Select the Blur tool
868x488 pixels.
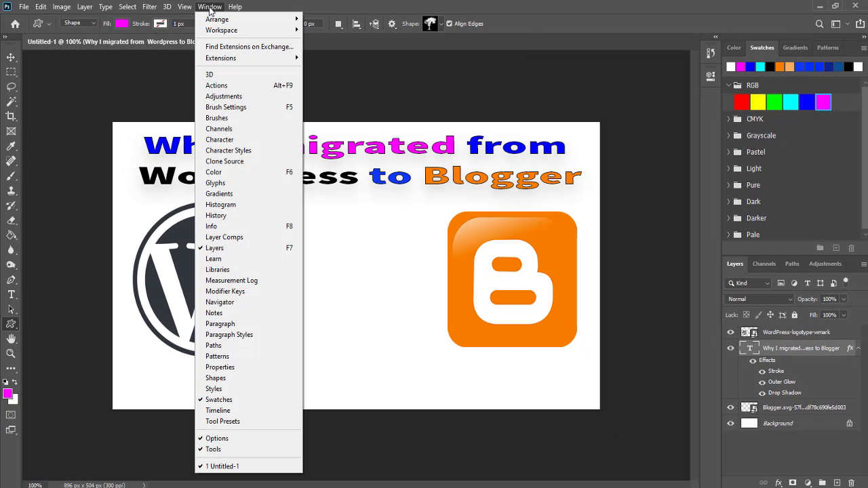coord(11,250)
